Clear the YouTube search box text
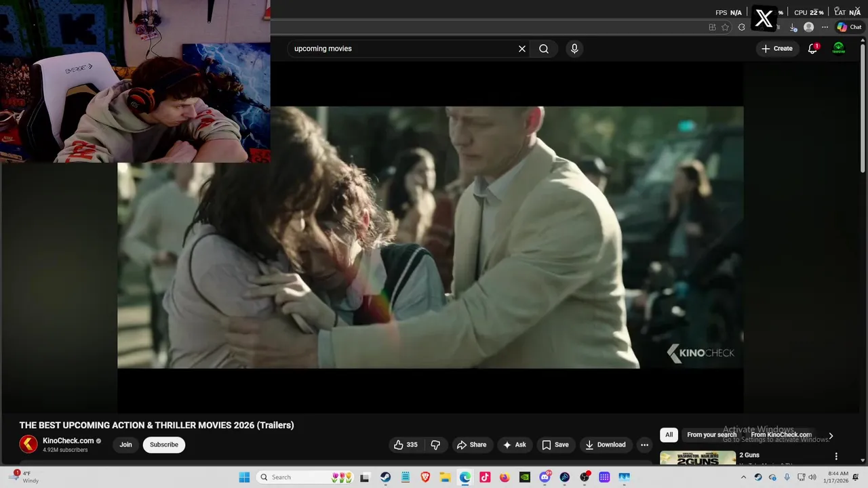Image resolution: width=868 pixels, height=488 pixels. coord(522,49)
